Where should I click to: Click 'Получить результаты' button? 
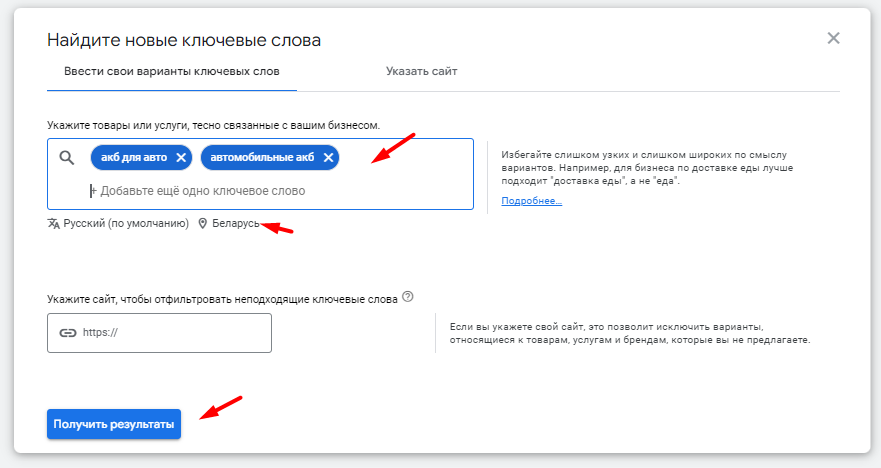click(x=114, y=424)
